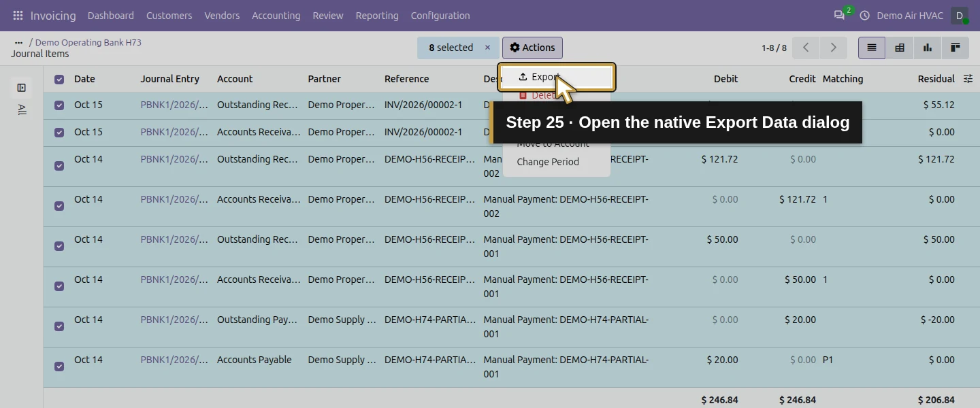Uncheck the $ 50.00 debit row checkbox
Screen dimensions: 980x408
(x=59, y=246)
